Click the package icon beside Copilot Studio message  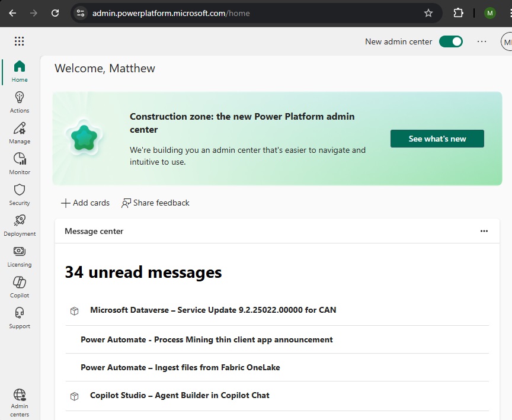75,396
